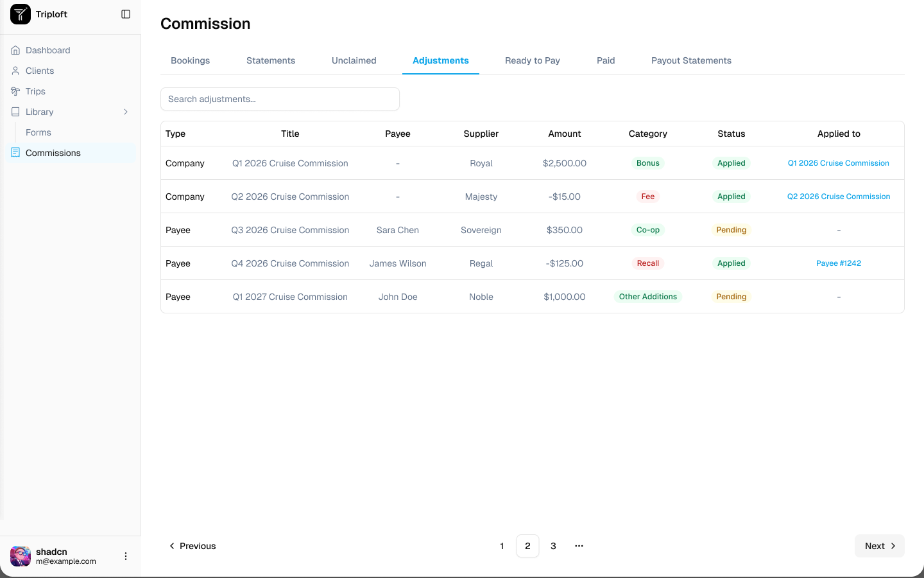Click the Q3 2026 Cruise Commission title

(290, 230)
